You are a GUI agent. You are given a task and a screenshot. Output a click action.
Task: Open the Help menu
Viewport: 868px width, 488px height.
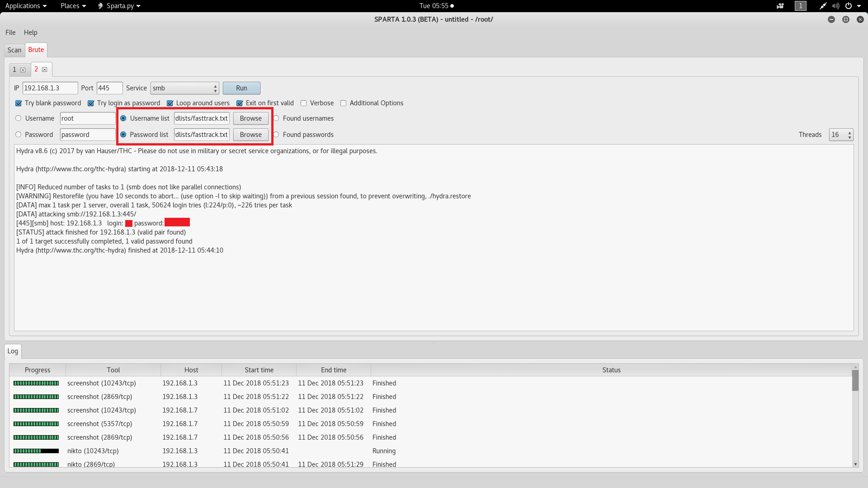point(31,33)
